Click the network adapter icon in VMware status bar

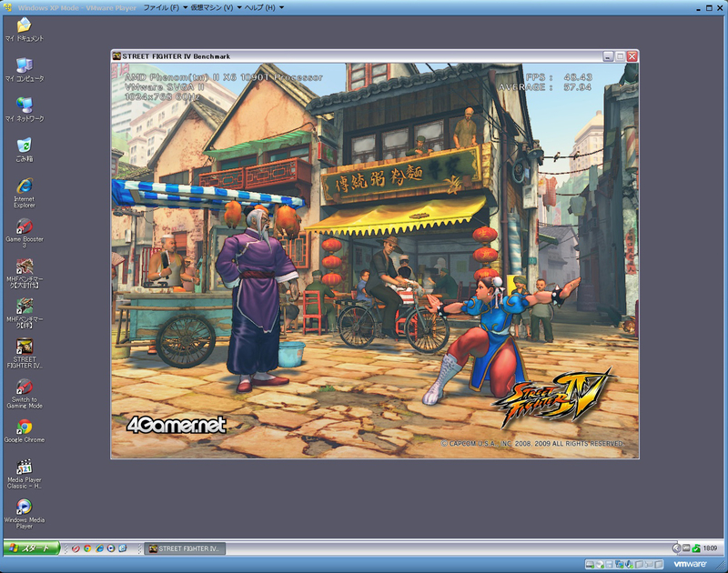[620, 564]
